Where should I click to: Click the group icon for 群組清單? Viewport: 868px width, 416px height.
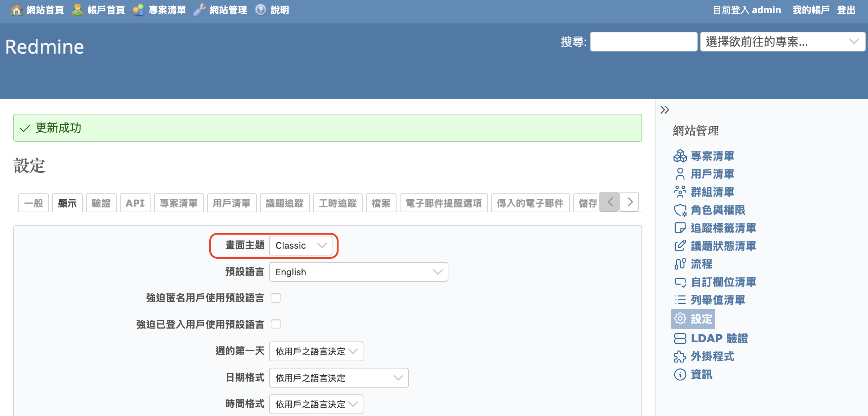pyautogui.click(x=680, y=192)
